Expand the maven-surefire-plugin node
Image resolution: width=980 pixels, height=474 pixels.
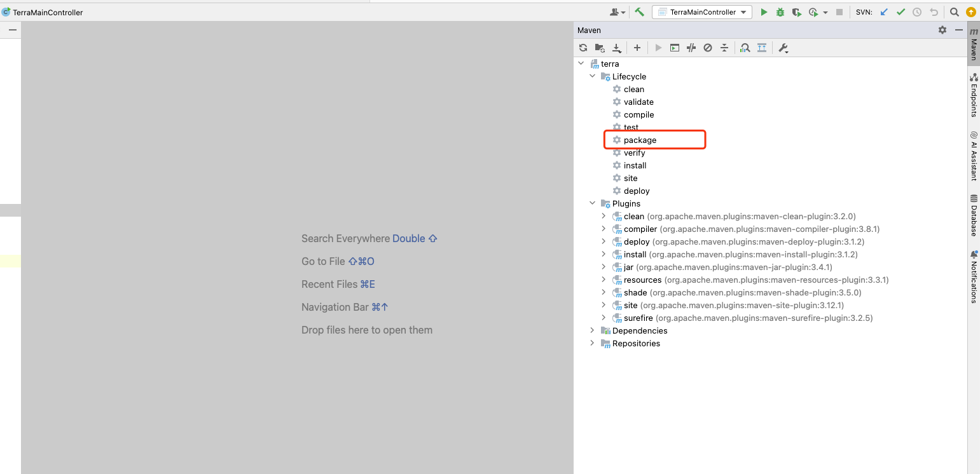coord(604,318)
